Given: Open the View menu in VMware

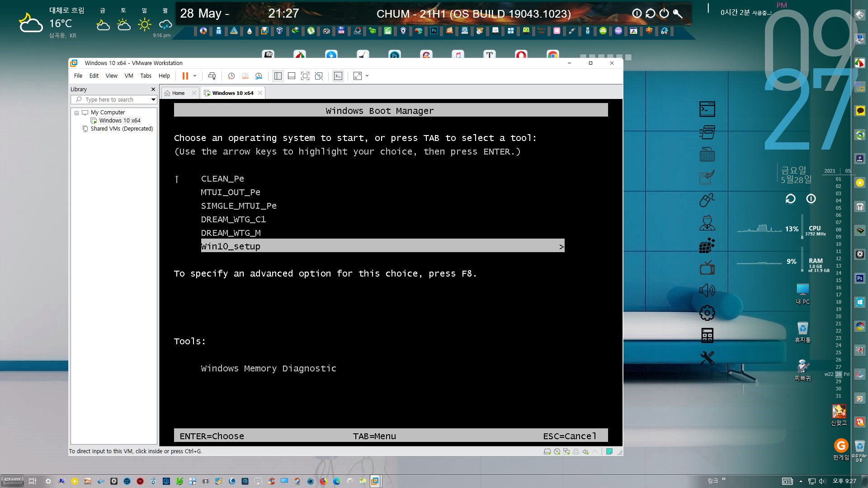Looking at the screenshot, I should pyautogui.click(x=112, y=76).
